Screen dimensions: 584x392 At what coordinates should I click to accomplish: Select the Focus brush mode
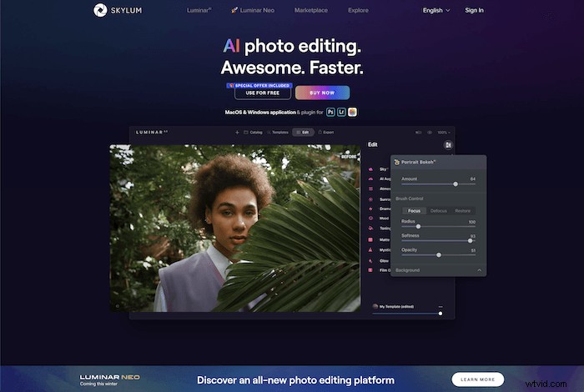tap(414, 211)
